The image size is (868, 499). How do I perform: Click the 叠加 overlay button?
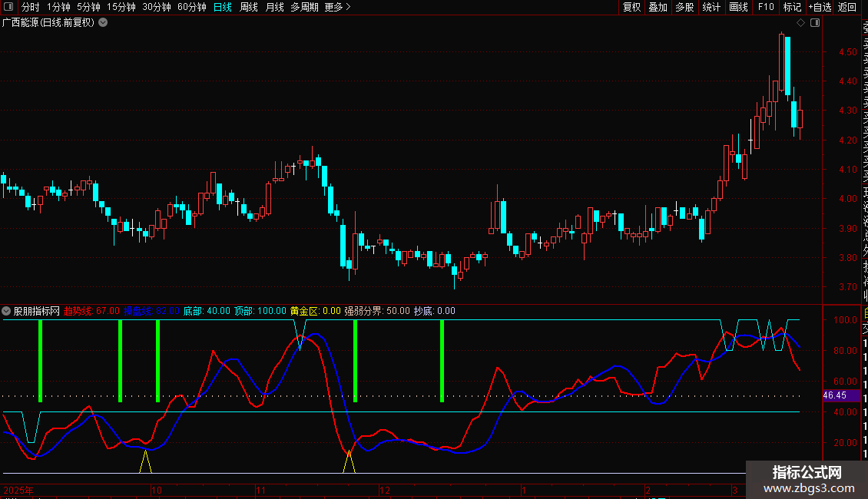point(658,7)
